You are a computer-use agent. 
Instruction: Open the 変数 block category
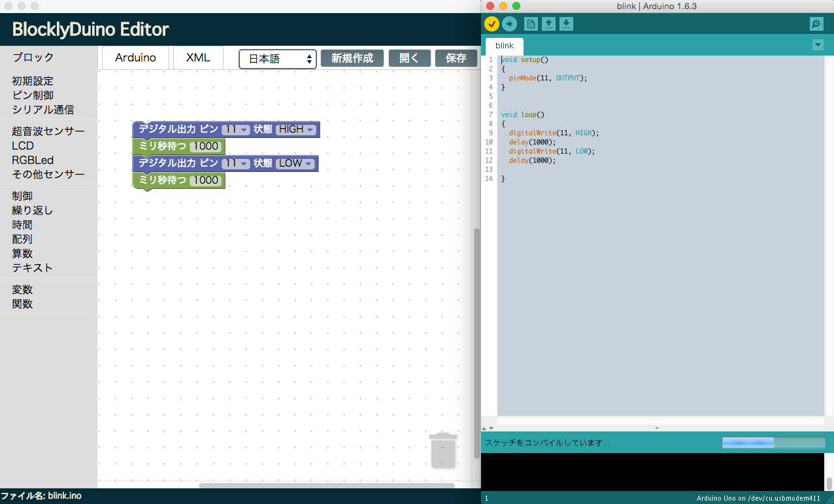(22, 290)
